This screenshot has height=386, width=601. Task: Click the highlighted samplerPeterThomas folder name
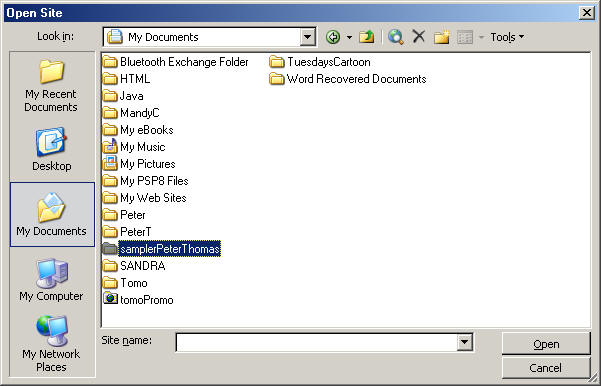pyautogui.click(x=169, y=249)
